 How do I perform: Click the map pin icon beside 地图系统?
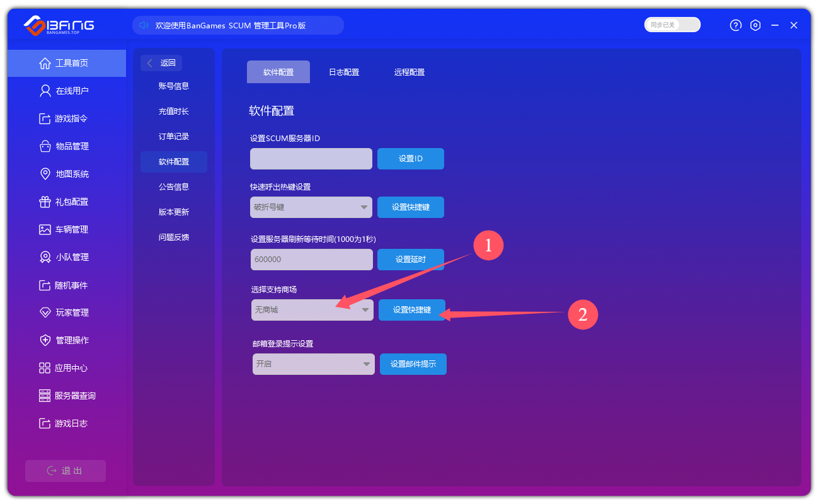pyautogui.click(x=45, y=174)
